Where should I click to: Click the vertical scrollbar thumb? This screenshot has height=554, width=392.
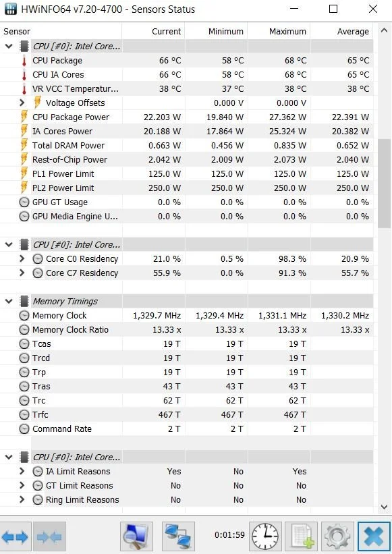pos(384,184)
